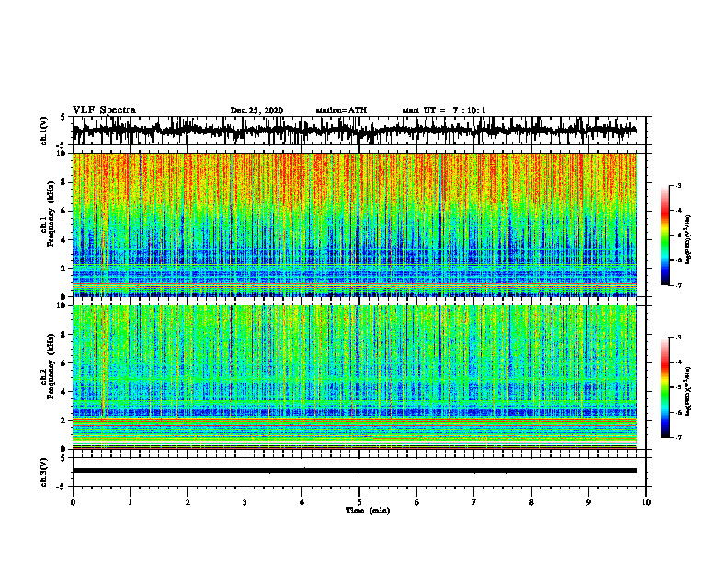Click the '-3' label on ch.1 colorbar
728x563 pixels.
[678, 186]
